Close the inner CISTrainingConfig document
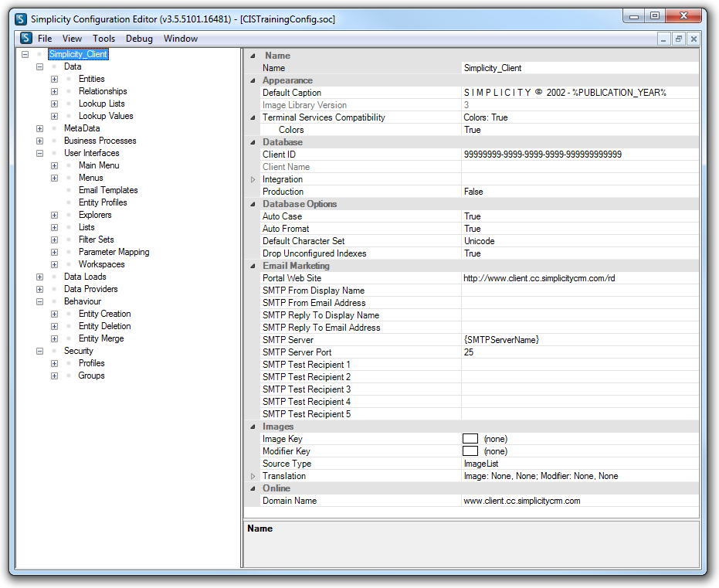719x588 pixels. [x=694, y=39]
